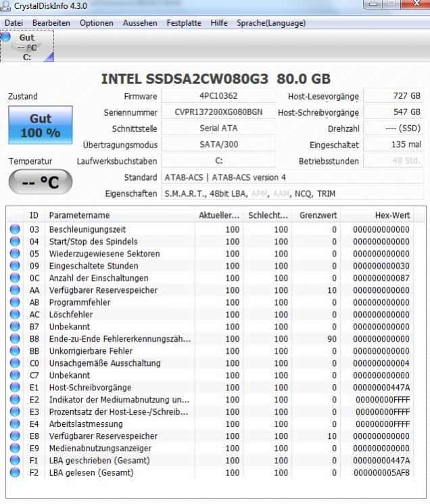Screen dimensions: 430x504
Task: Click the Aktueller... column header
Action: [218, 215]
